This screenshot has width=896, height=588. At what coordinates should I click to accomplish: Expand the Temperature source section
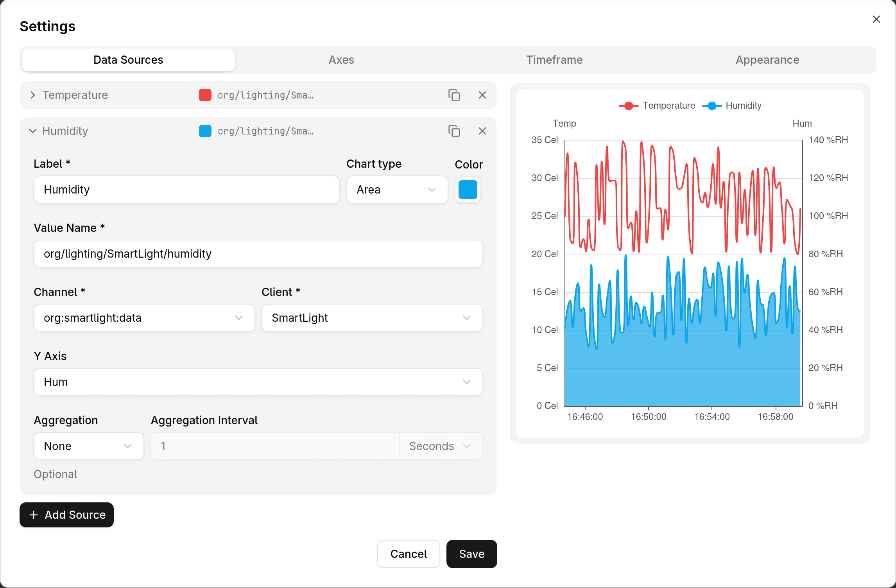click(x=33, y=95)
